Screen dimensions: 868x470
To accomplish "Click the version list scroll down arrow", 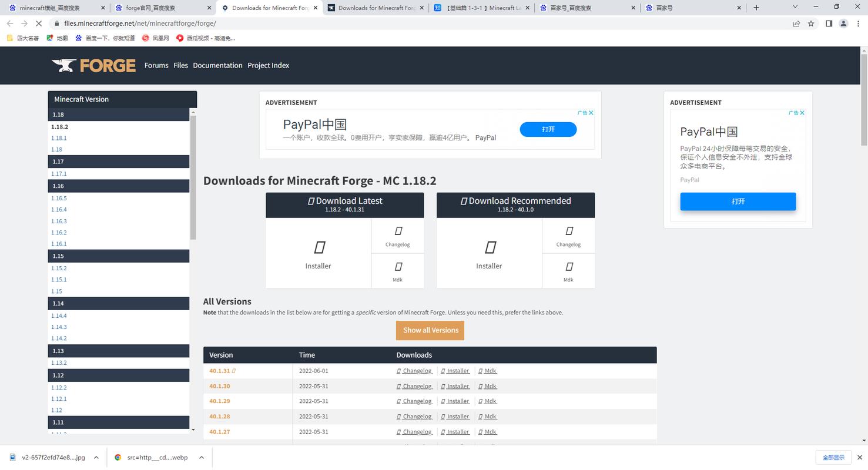I will pyautogui.click(x=193, y=429).
